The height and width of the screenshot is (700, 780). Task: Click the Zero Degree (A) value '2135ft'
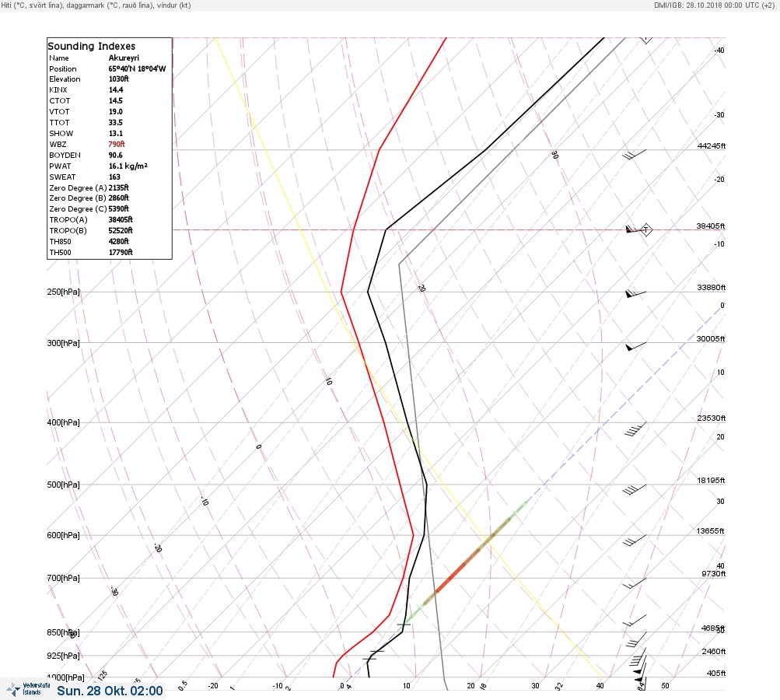click(119, 187)
